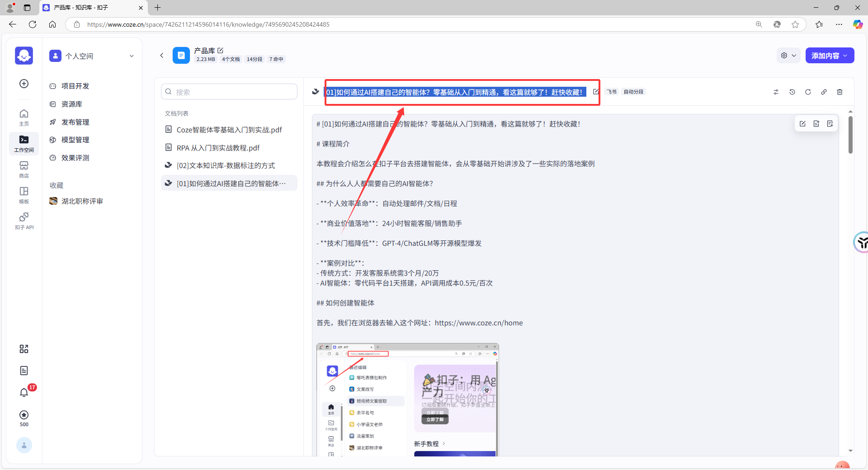Open the 工作空间 workspace icon
This screenshot has height=470, width=868.
pos(24,143)
